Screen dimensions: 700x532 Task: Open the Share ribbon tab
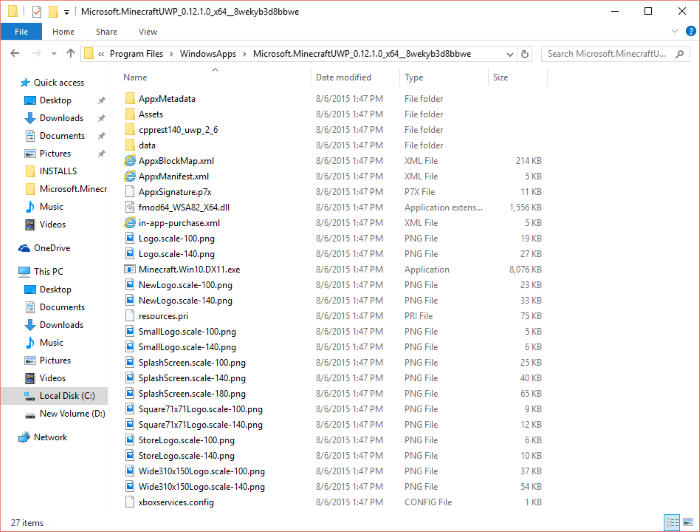pyautogui.click(x=106, y=32)
